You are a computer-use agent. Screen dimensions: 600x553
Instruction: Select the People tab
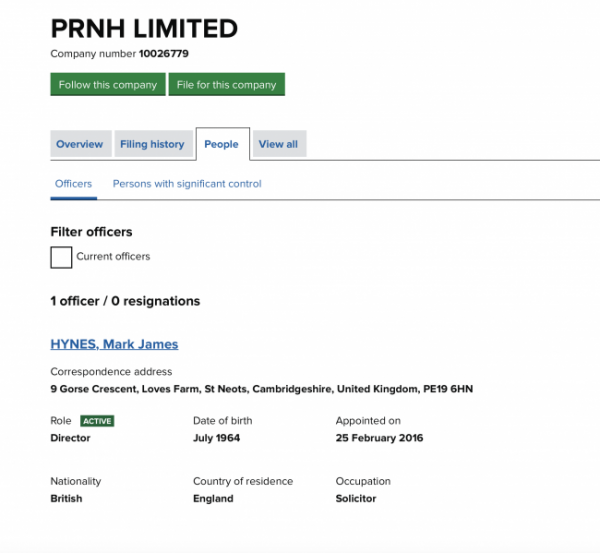(222, 144)
